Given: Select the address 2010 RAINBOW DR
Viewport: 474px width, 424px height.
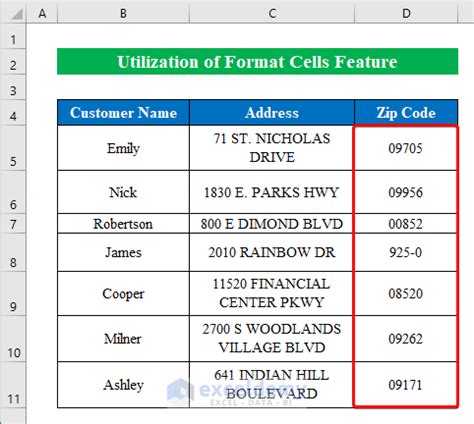Looking at the screenshot, I should (272, 252).
